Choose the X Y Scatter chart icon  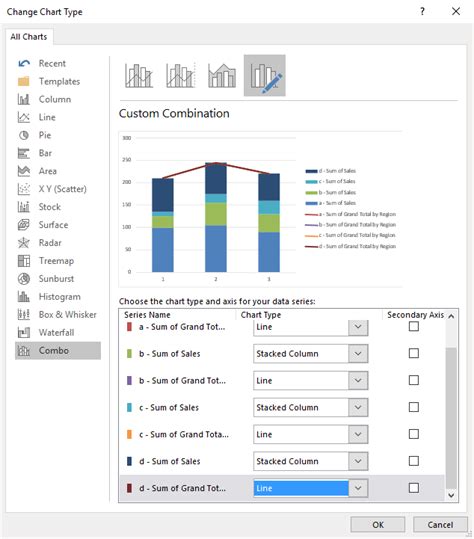click(24, 189)
